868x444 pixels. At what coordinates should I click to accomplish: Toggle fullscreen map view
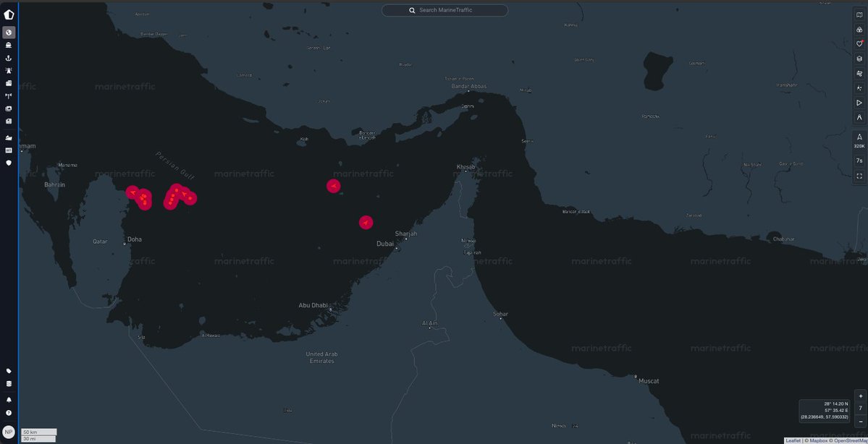859,176
